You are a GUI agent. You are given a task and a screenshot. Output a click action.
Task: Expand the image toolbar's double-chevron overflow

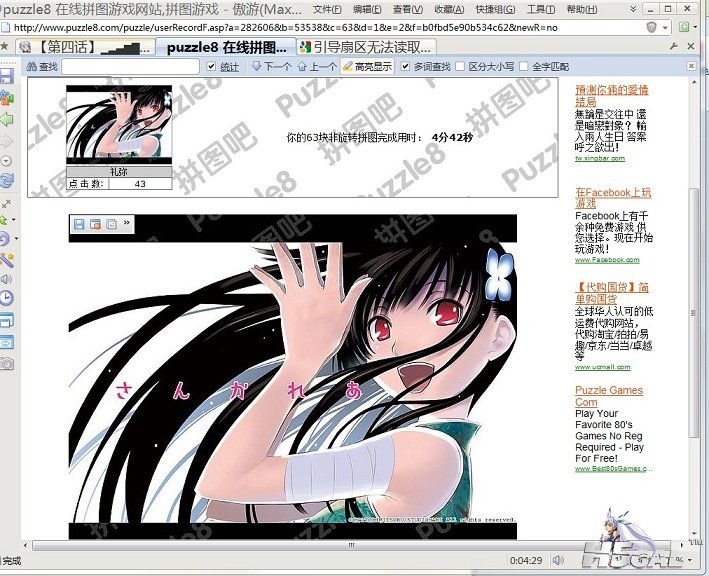click(127, 224)
